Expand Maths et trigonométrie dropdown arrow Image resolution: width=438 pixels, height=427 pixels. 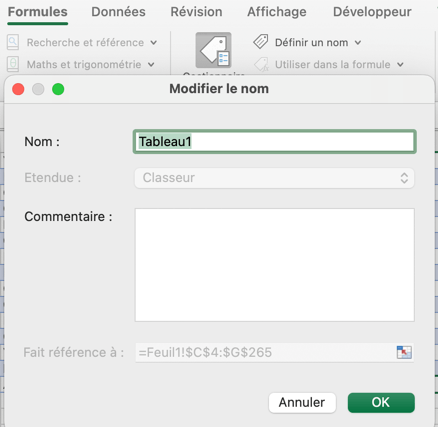tap(151, 65)
